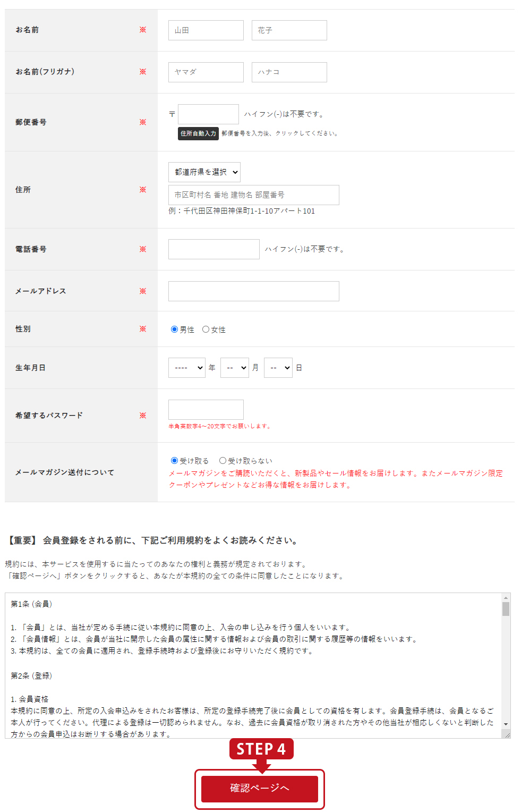Select the 女性 radio button
Image resolution: width=521 pixels, height=812 pixels.
point(206,329)
